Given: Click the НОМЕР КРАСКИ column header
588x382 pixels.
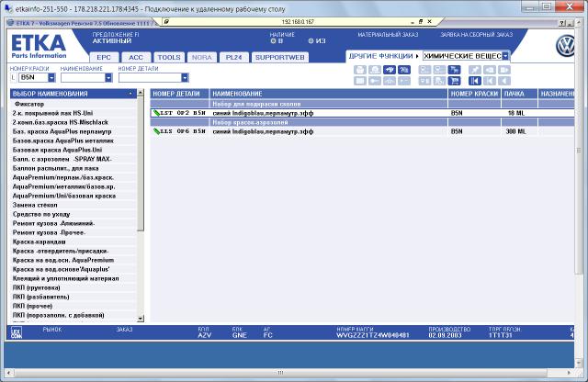Looking at the screenshot, I should (474, 94).
